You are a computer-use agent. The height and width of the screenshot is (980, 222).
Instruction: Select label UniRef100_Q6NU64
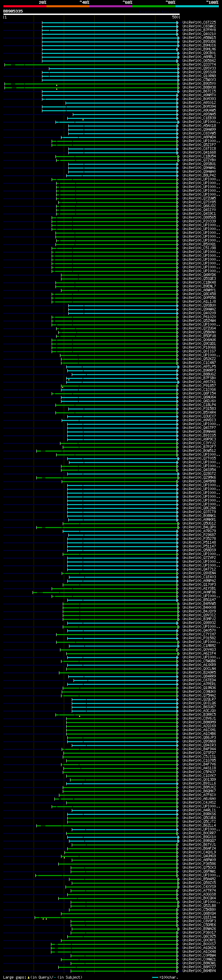tap(199, 397)
